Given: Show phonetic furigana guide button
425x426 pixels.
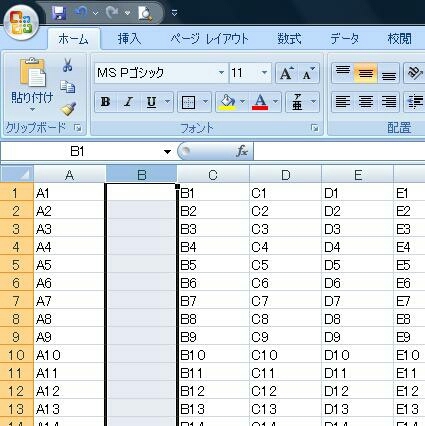Looking at the screenshot, I should pos(297,102).
